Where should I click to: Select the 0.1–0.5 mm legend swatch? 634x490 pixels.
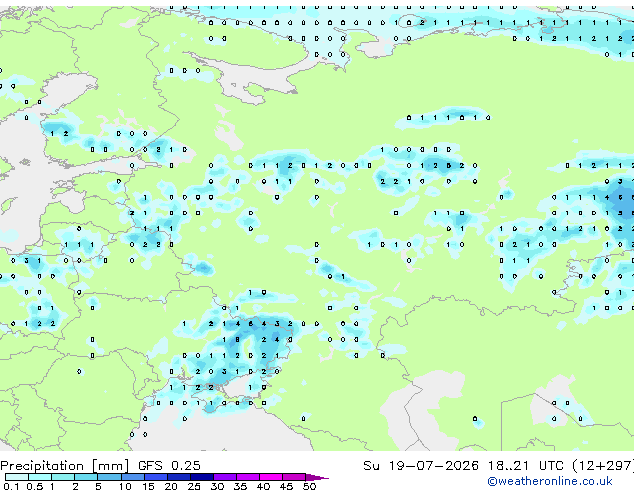click(17, 477)
